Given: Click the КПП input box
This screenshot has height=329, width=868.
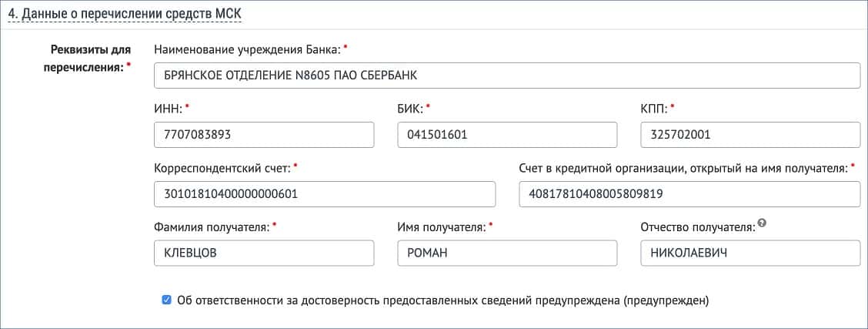Looking at the screenshot, I should coord(749,135).
